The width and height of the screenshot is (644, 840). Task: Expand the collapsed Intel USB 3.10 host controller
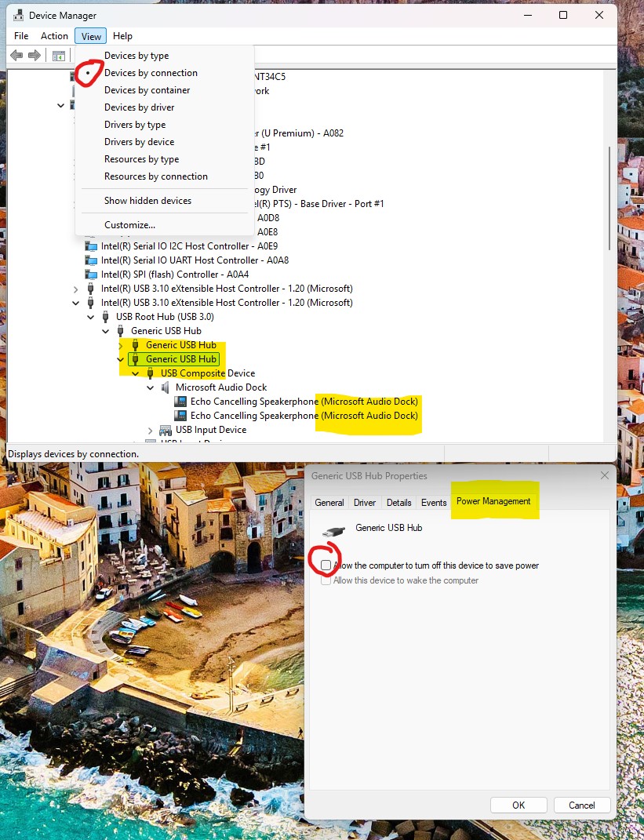(75, 289)
